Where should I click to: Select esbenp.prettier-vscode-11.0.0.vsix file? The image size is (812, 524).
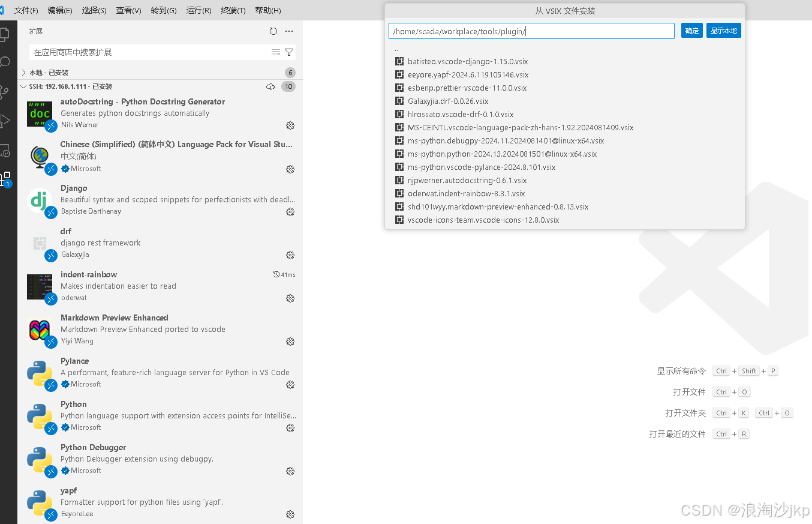(x=565, y=88)
